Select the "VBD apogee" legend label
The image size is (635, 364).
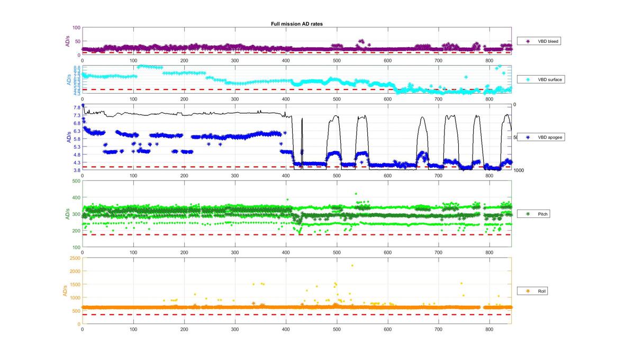[x=550, y=137]
